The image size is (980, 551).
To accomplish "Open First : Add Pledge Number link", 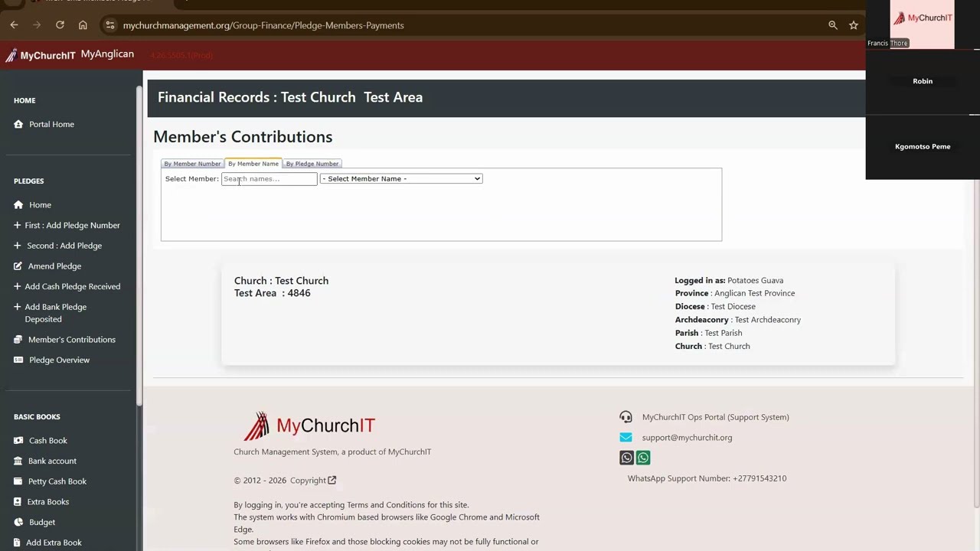I will point(72,225).
